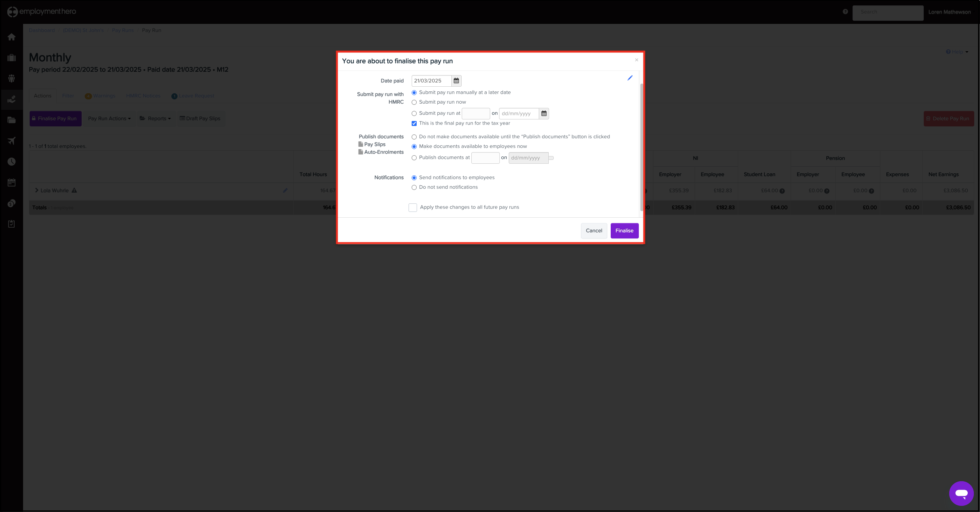The width and height of the screenshot is (980, 512).
Task: Click the Finalise Pay Run button
Action: pyautogui.click(x=55, y=119)
